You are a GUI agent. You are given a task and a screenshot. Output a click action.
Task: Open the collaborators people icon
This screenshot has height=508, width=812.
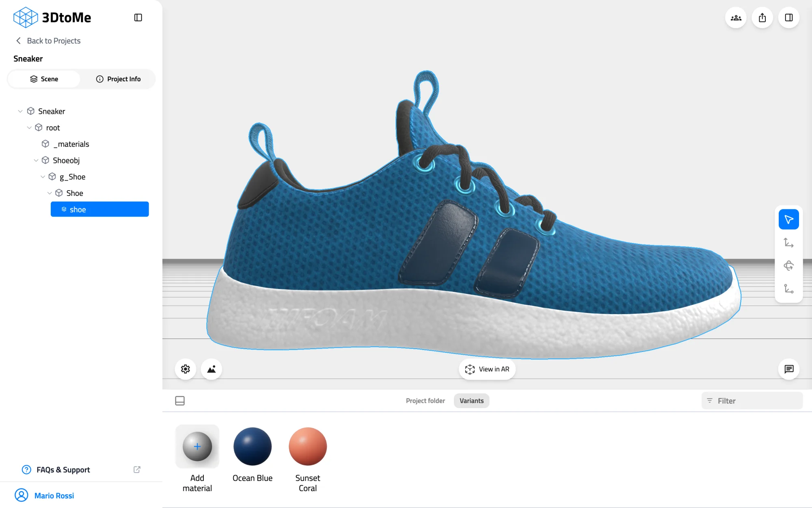click(736, 18)
